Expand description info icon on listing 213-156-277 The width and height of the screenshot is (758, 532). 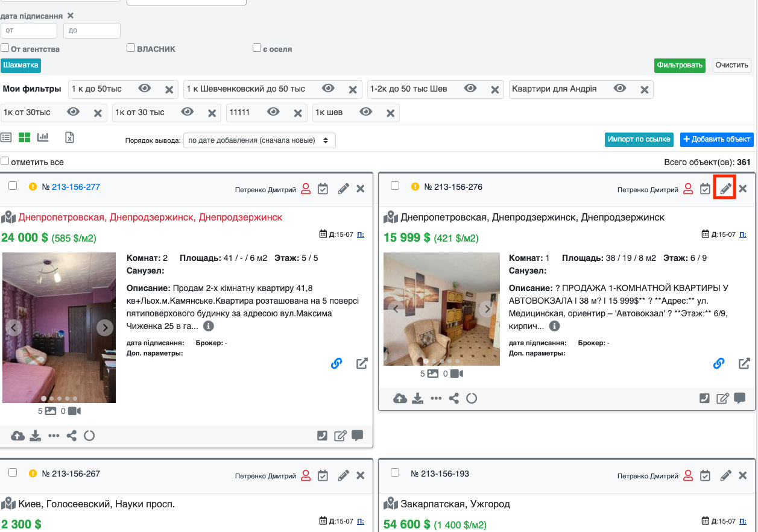pyautogui.click(x=209, y=326)
